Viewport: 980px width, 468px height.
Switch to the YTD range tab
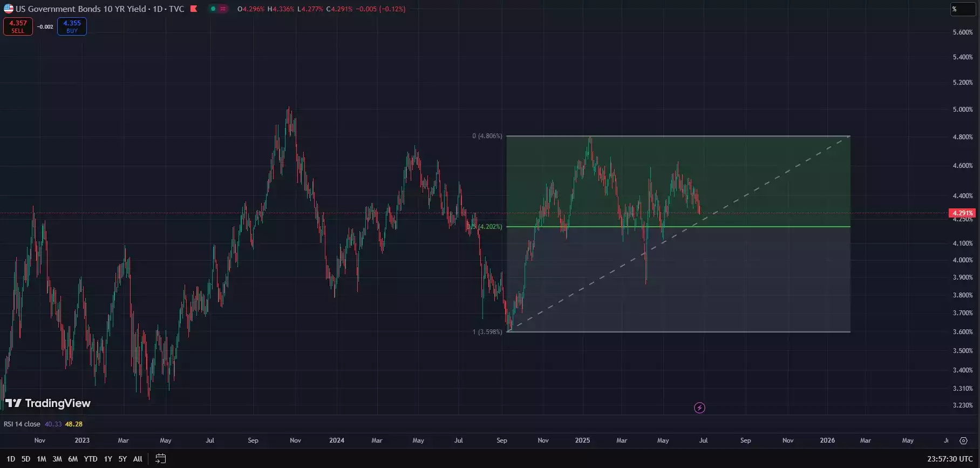click(x=91, y=459)
